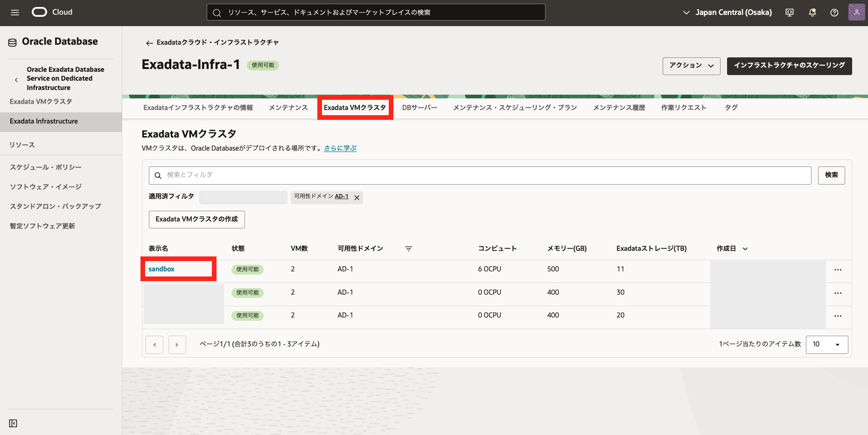Collapse the sidebar using bottom-left panel icon

point(13,423)
